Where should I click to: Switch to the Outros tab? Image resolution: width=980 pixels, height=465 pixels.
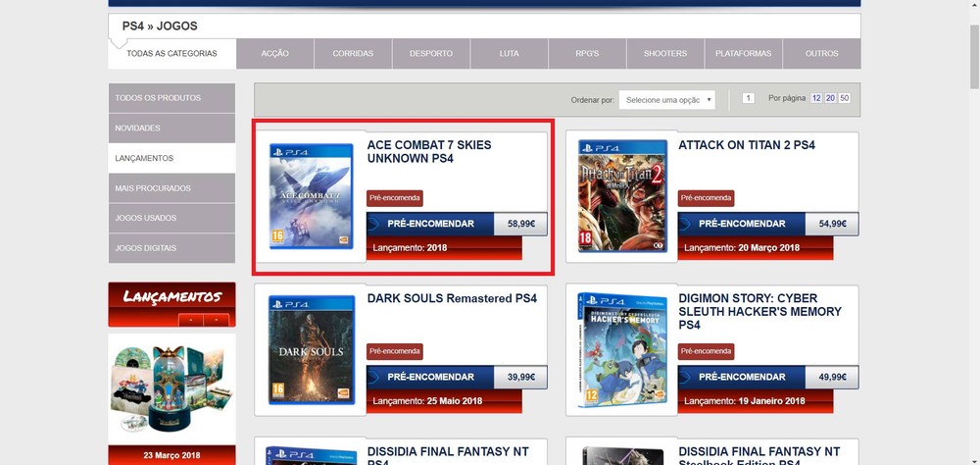pyautogui.click(x=822, y=54)
